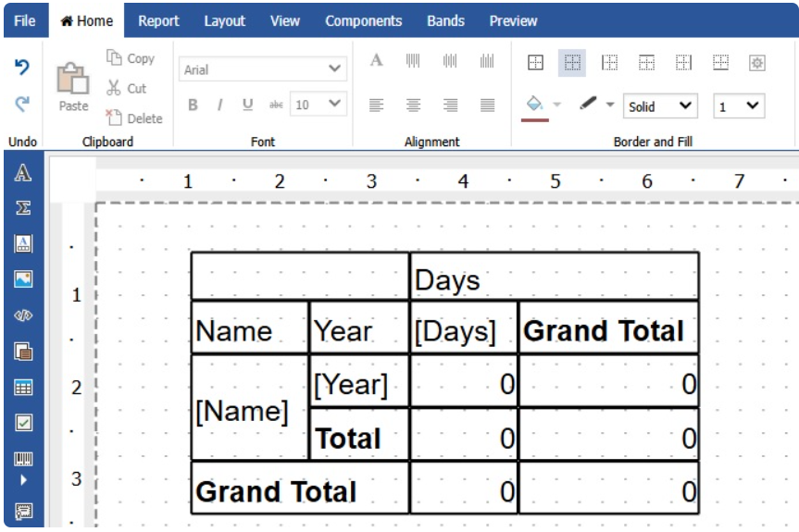Select the Table component in the left toolbox
This screenshot has height=532, width=799.
pyautogui.click(x=23, y=388)
